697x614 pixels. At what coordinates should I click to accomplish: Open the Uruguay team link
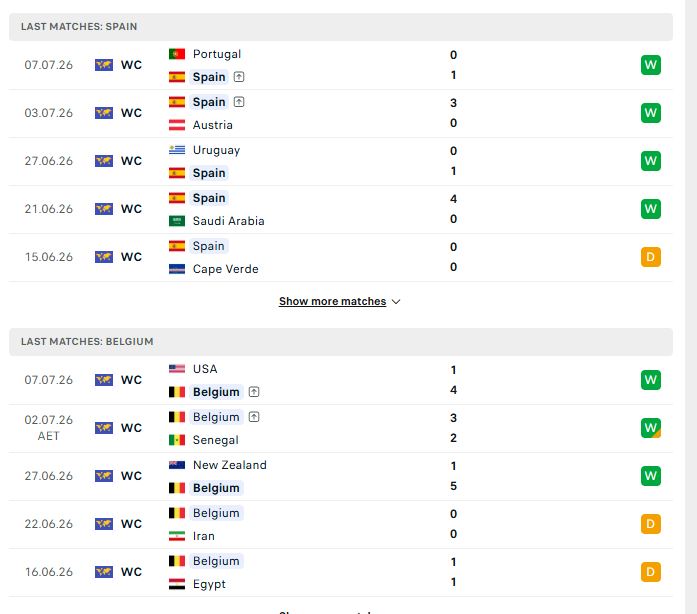pyautogui.click(x=216, y=150)
